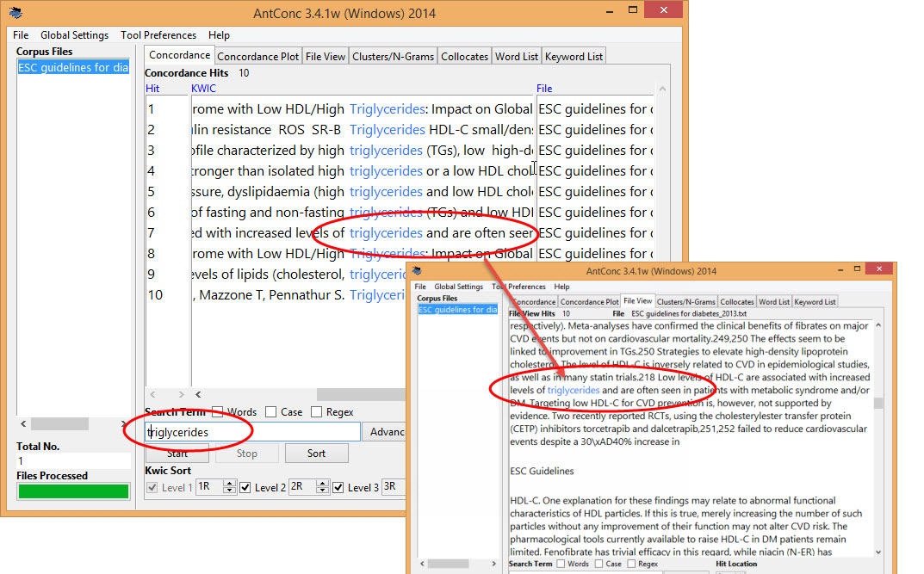924x574 pixels.
Task: Click left arrow of Corpus Files horizontal scrollbar
Action: click(23, 424)
